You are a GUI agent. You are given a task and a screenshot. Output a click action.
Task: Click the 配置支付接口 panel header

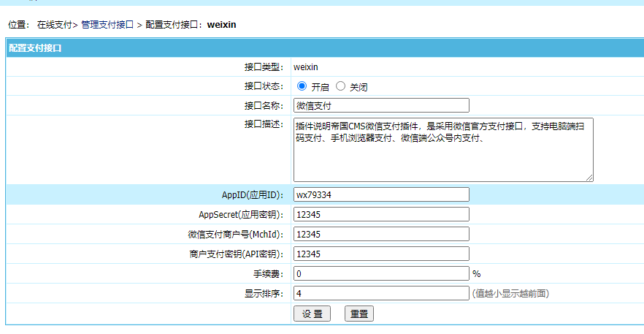tap(35, 48)
